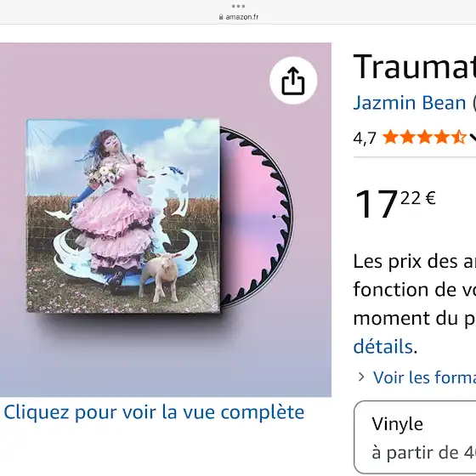Screen dimensions: 476x476
Task: Select the amazon.fr address bar
Action: point(238,17)
